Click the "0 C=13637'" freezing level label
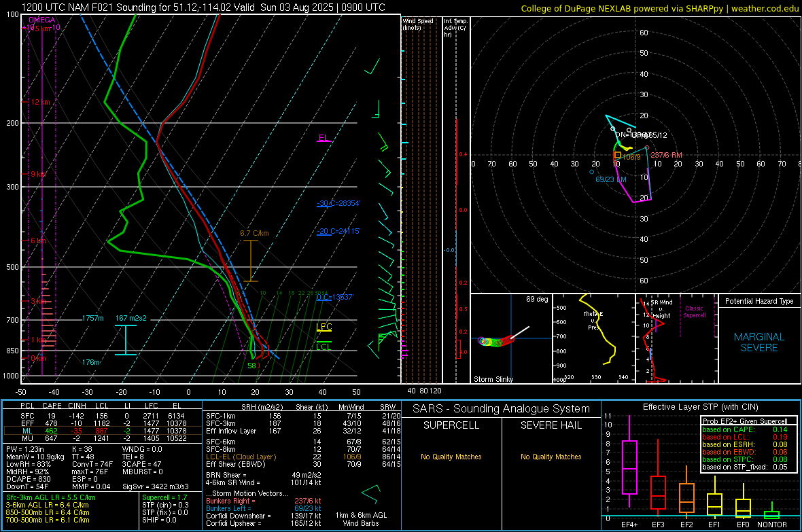 pos(335,297)
